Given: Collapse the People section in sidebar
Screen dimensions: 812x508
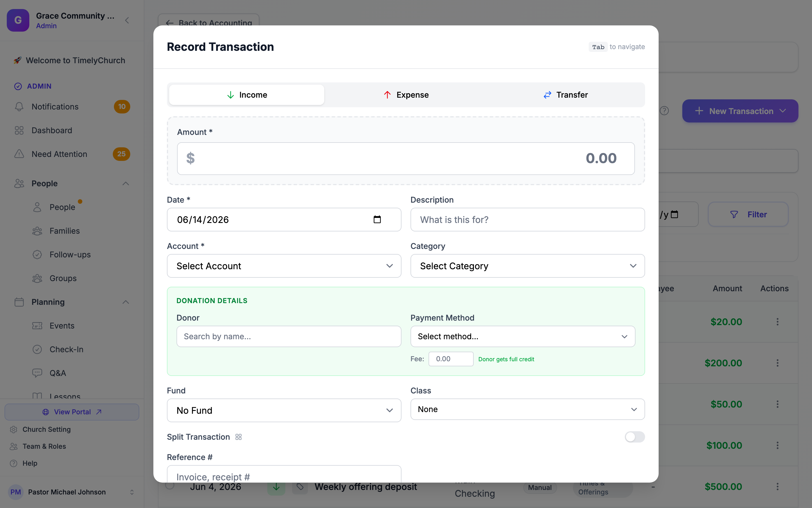Looking at the screenshot, I should pos(125,183).
